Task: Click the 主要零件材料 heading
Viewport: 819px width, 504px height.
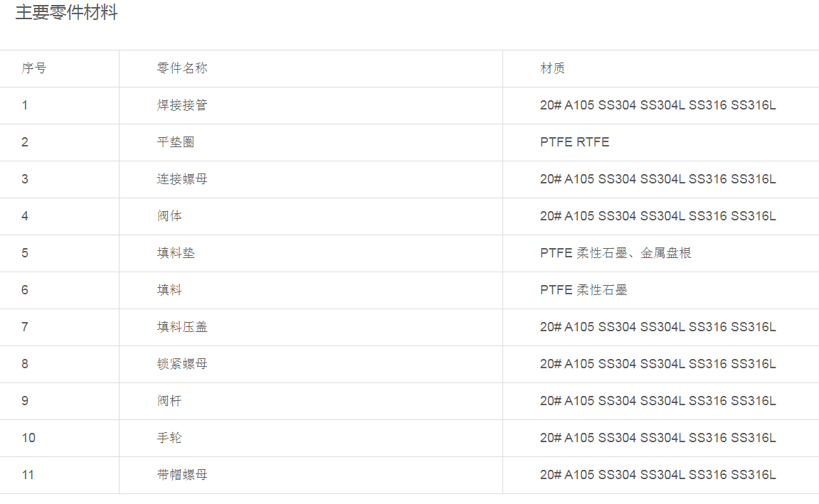Action: click(67, 13)
